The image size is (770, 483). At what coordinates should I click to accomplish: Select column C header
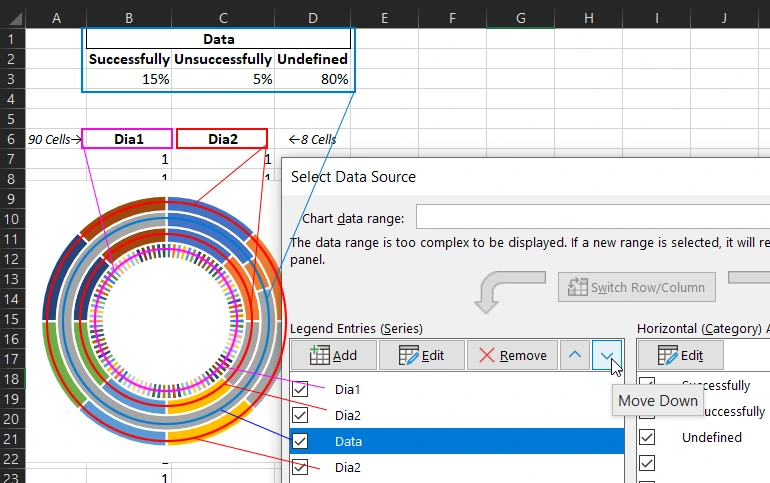[x=222, y=18]
